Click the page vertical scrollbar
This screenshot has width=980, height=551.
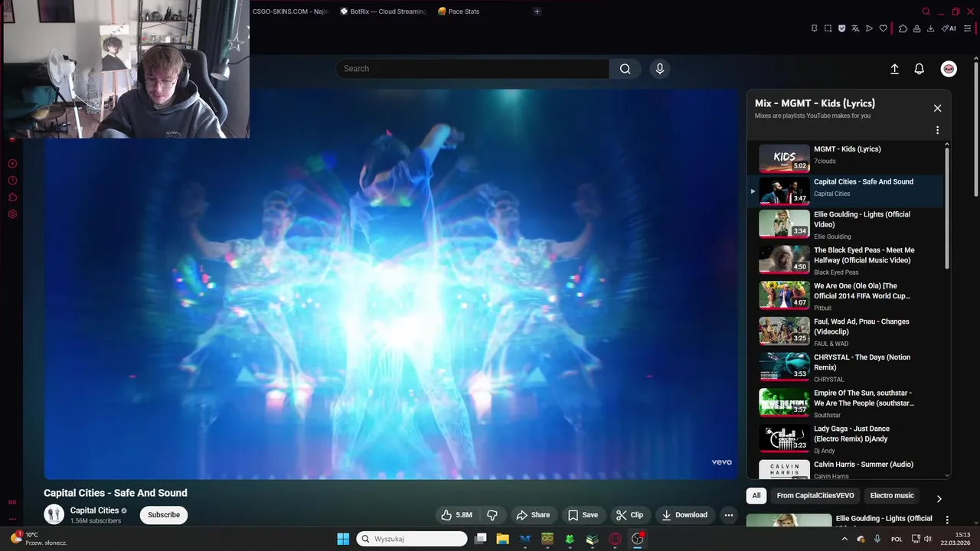click(x=975, y=130)
